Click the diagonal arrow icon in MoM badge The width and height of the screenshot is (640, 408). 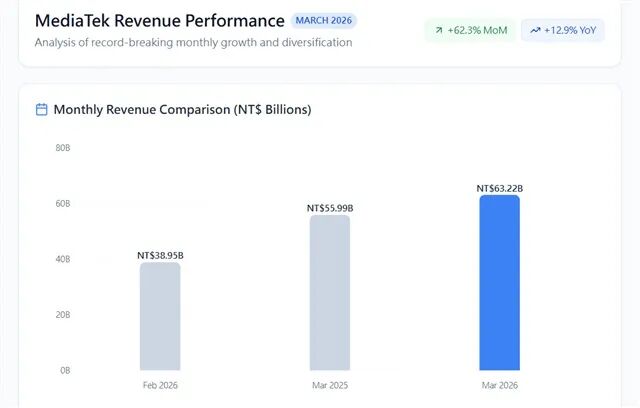(438, 31)
